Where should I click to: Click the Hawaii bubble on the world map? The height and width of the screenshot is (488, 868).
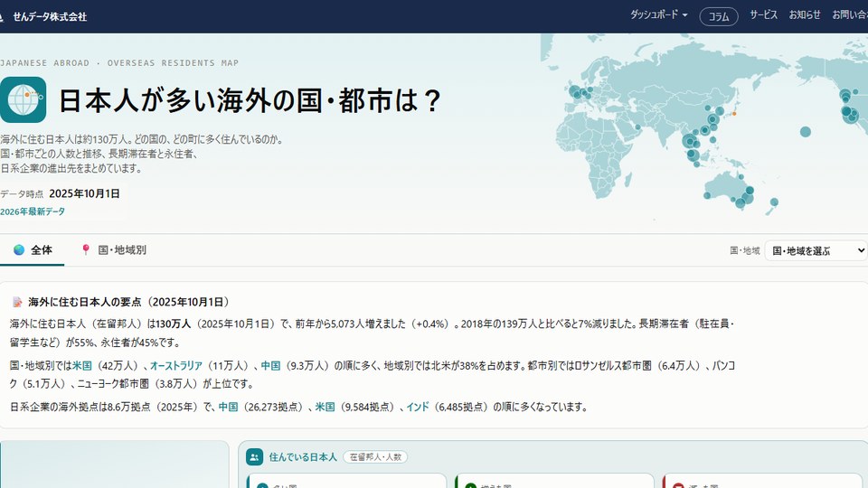[x=806, y=132]
